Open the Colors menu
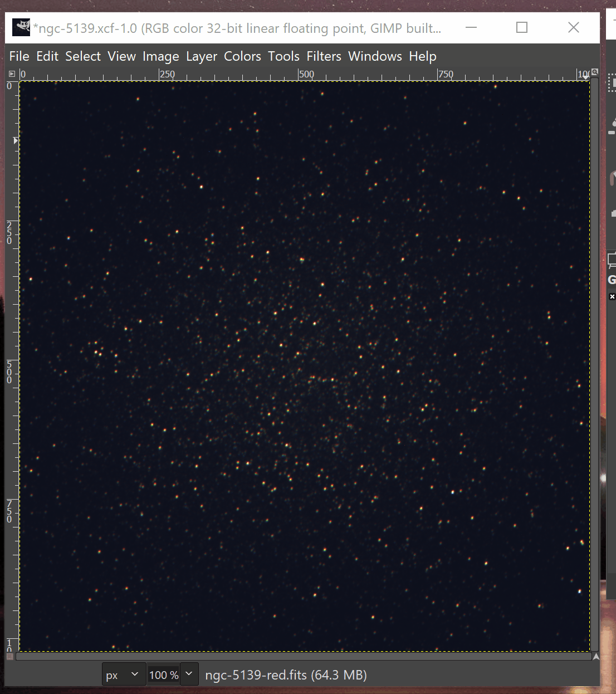This screenshot has width=616, height=694. point(242,56)
